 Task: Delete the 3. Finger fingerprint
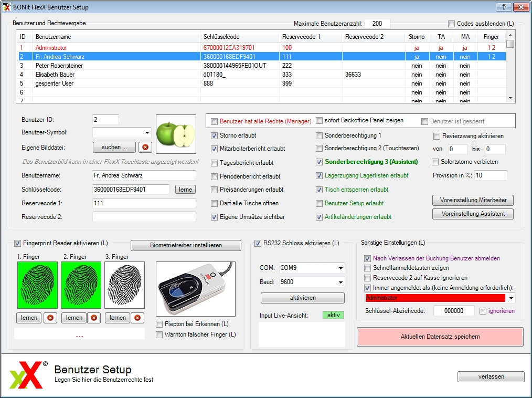(137, 318)
